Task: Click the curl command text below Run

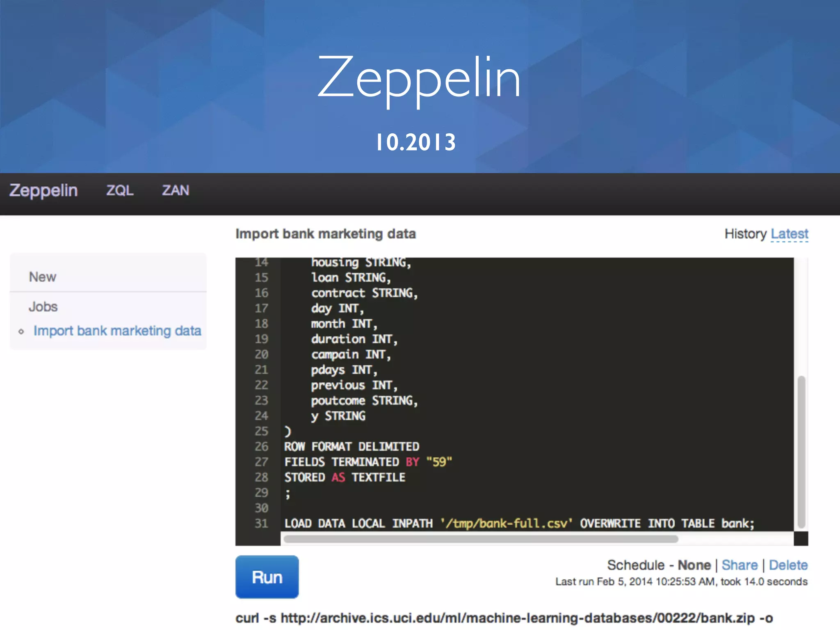Action: tap(504, 618)
